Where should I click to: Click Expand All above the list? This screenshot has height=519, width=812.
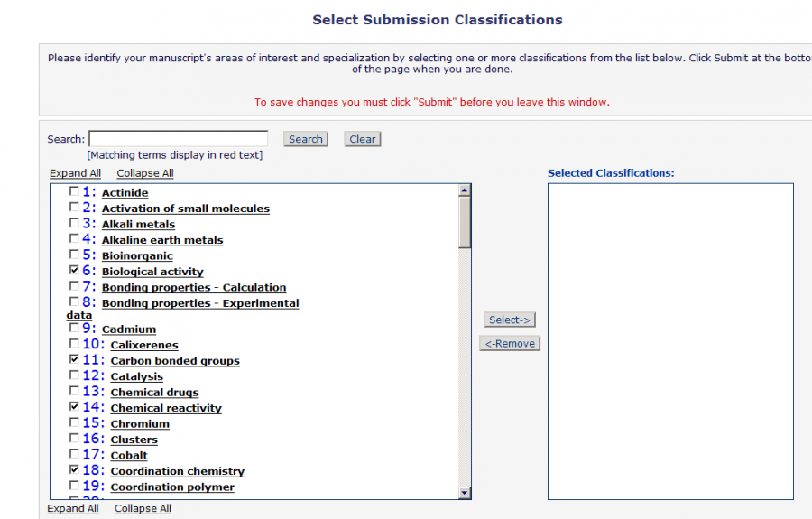click(75, 173)
